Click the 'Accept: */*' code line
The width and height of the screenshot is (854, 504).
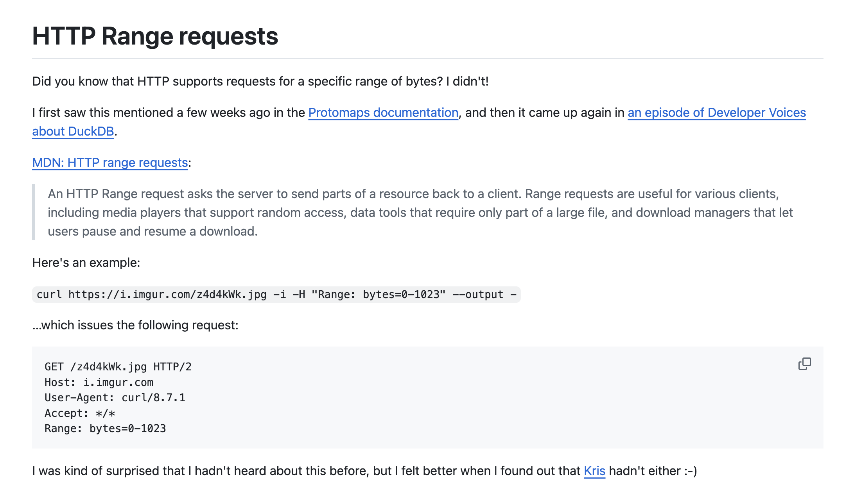tap(80, 413)
